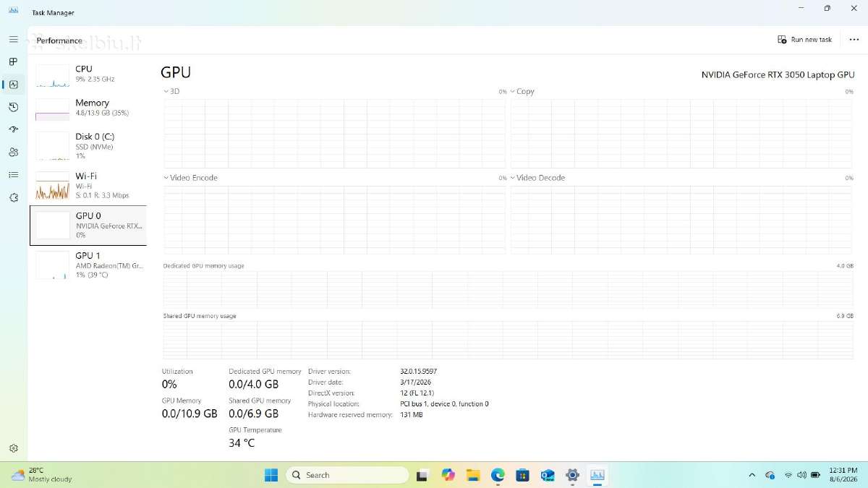Click the DirectX version 12 (FL 12.1) value
868x488 pixels.
[417, 393]
